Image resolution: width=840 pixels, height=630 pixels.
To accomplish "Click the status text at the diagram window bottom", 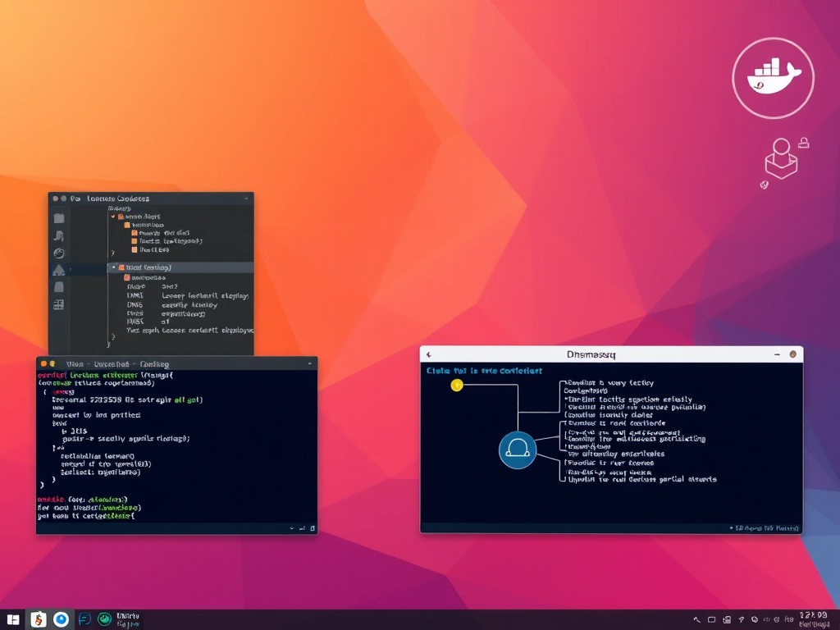I will tap(763, 528).
